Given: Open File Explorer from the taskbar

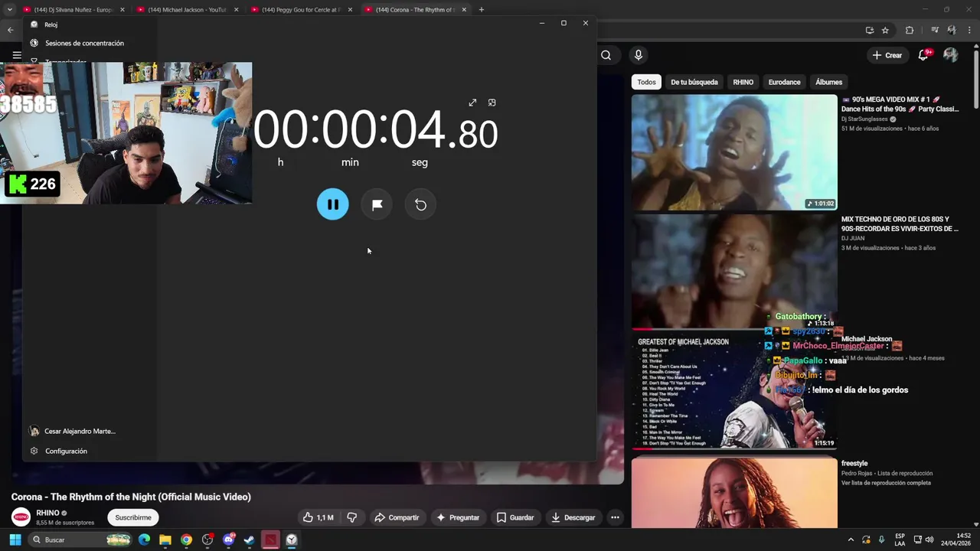Looking at the screenshot, I should tap(165, 540).
